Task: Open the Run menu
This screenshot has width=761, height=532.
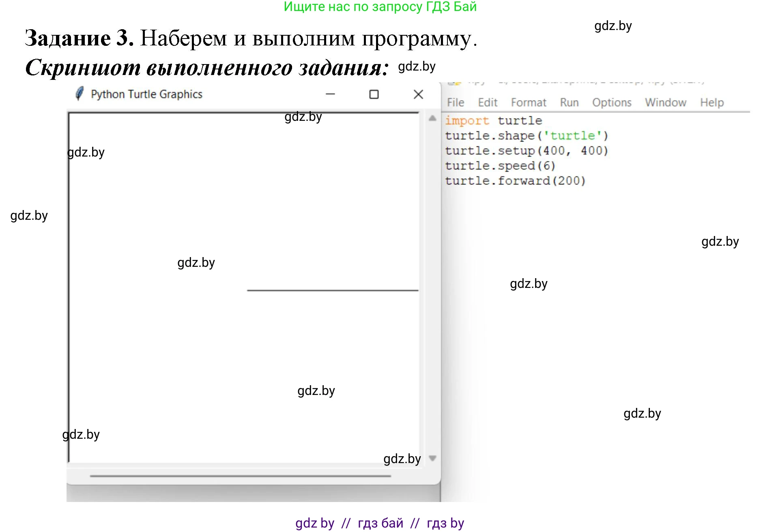Action: pos(569,103)
